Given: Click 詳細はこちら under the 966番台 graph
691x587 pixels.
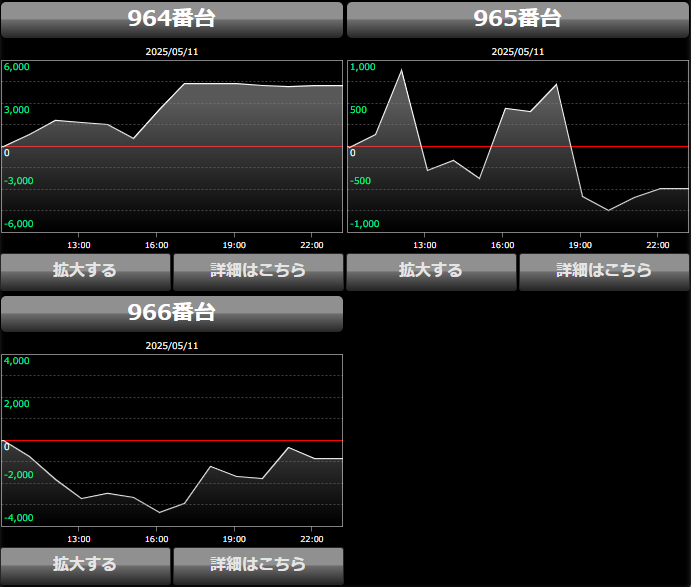Looking at the screenshot, I should (258, 566).
